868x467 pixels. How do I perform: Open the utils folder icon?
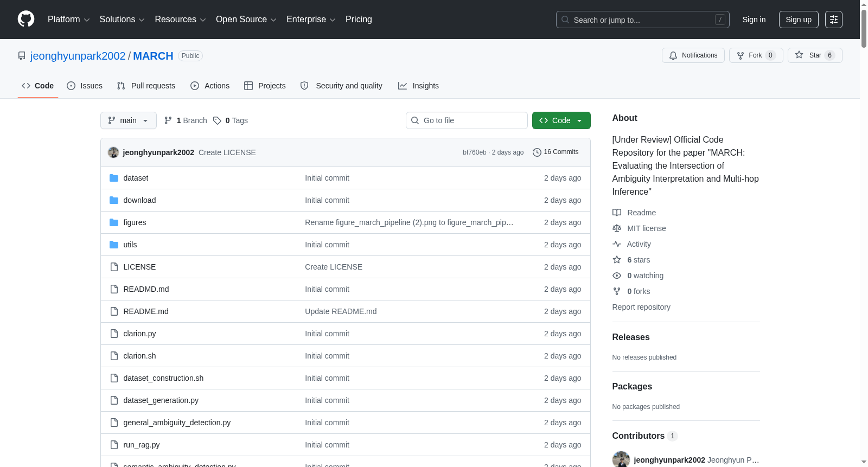(114, 245)
